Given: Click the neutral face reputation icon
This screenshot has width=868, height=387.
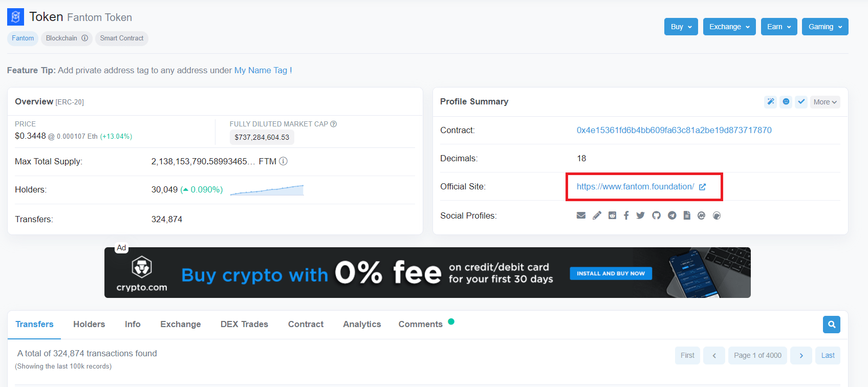Looking at the screenshot, I should (786, 102).
